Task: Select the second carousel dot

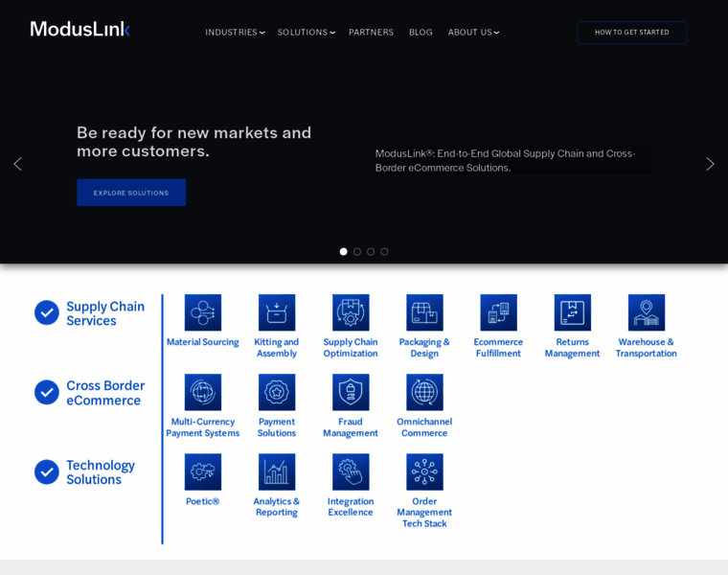Action: coord(357,252)
